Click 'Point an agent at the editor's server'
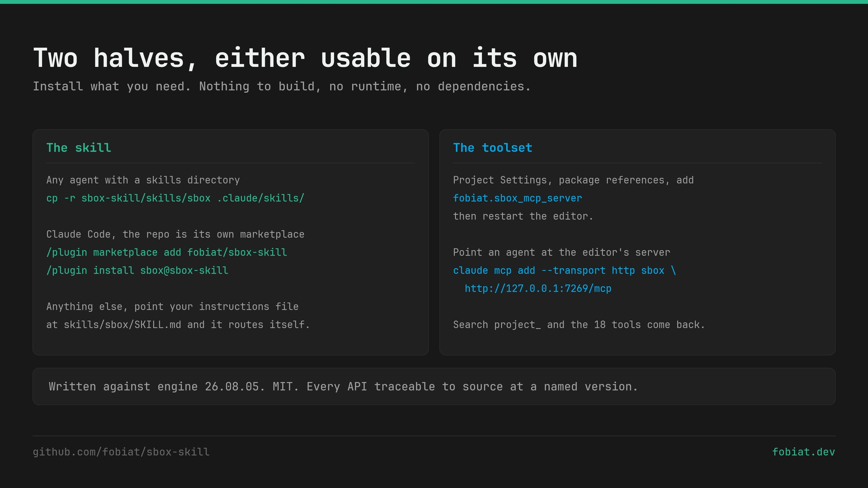Viewport: 868px width, 488px height. pyautogui.click(x=561, y=252)
